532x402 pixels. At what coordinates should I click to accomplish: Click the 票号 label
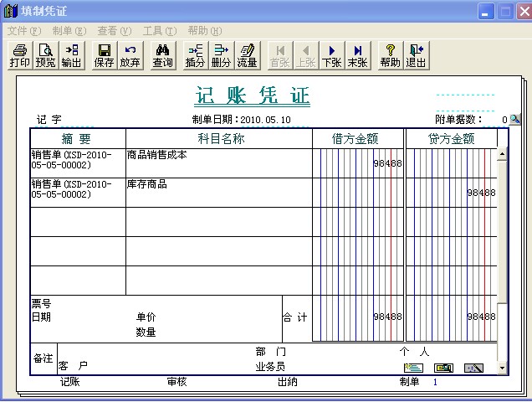tap(41, 303)
